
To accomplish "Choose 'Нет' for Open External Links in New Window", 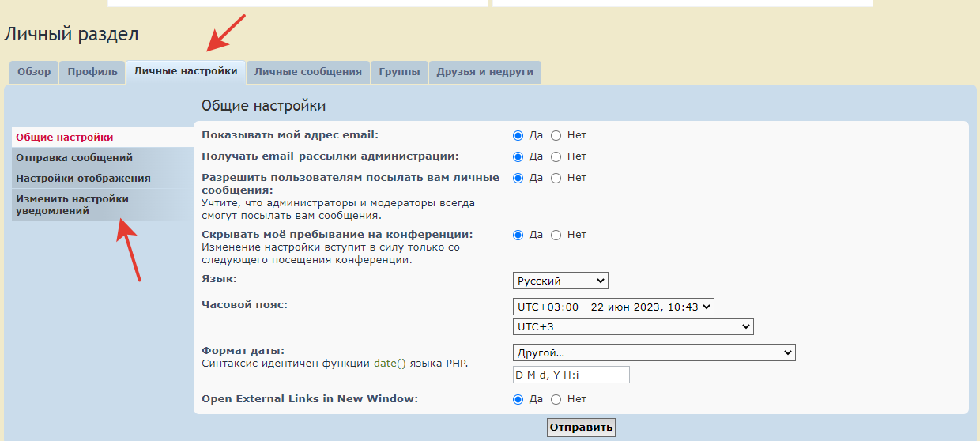I will click(556, 399).
